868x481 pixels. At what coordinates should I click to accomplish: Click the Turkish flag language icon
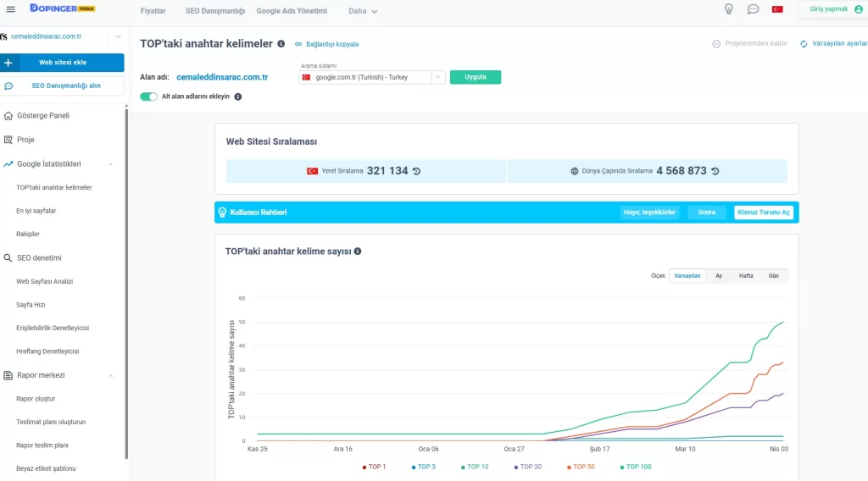(x=776, y=9)
